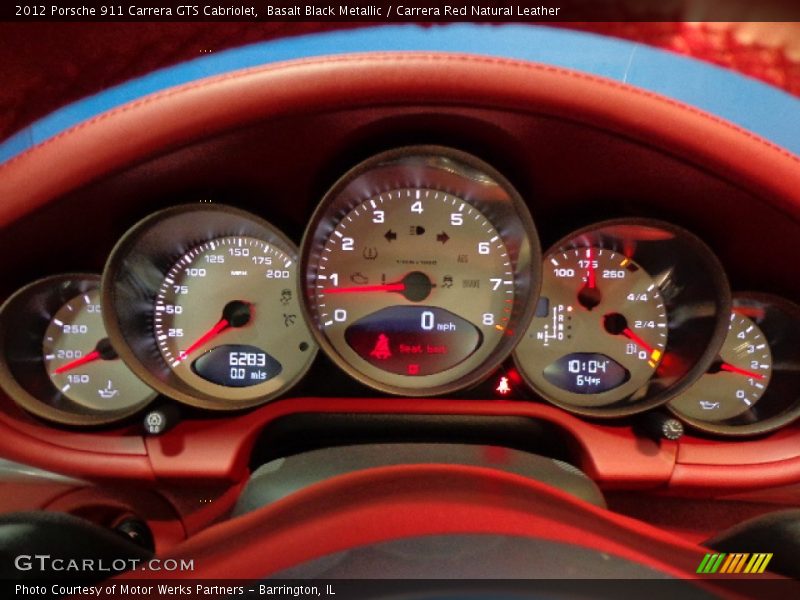The image size is (800, 600).
Task: Click the 4/4 full mark on the fuel gauge
Action: [637, 297]
